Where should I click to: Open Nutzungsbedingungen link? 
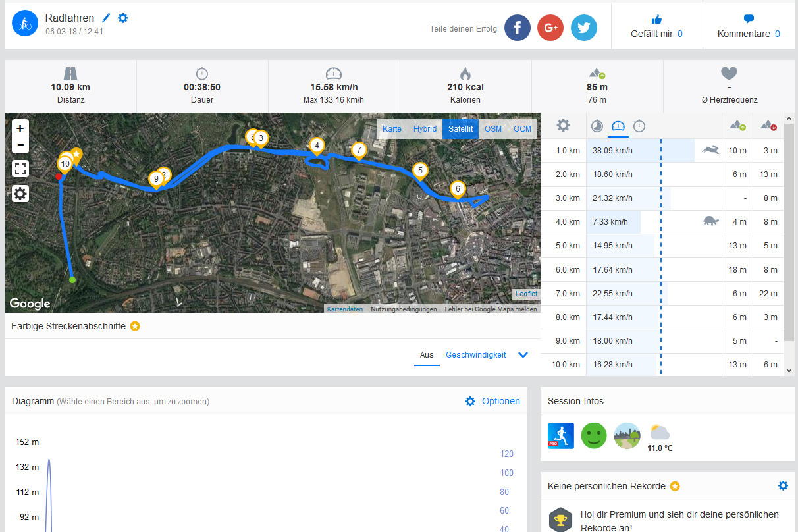point(404,309)
